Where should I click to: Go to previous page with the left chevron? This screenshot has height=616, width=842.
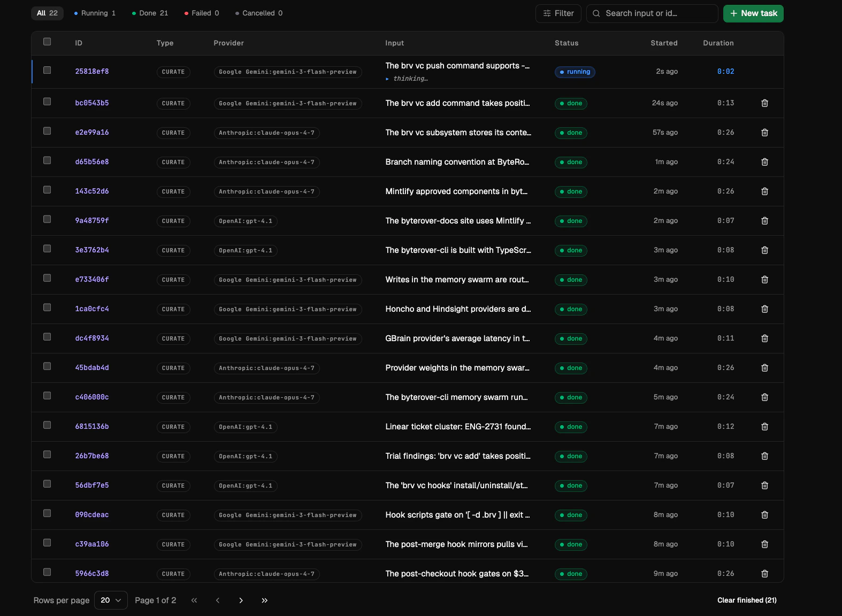218,600
